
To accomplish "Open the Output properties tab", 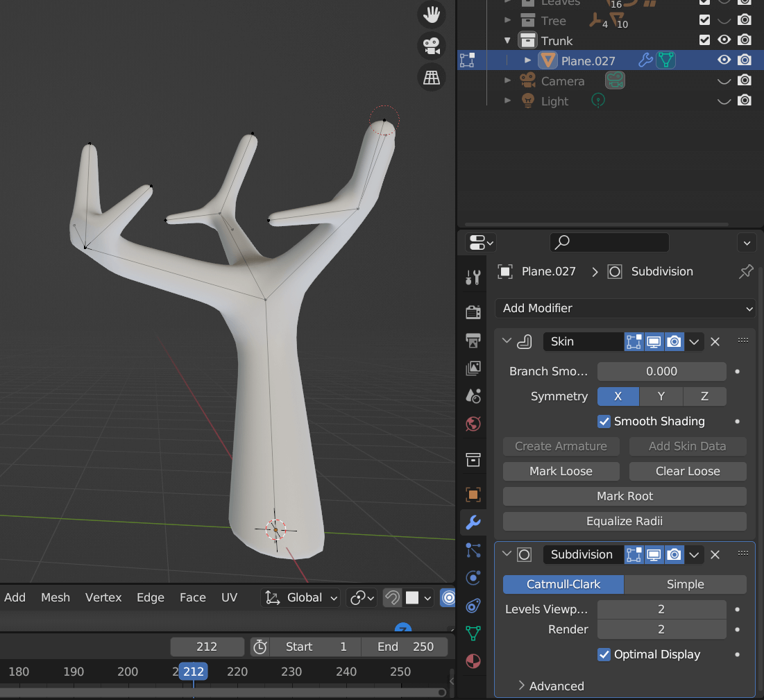I will pyautogui.click(x=473, y=340).
